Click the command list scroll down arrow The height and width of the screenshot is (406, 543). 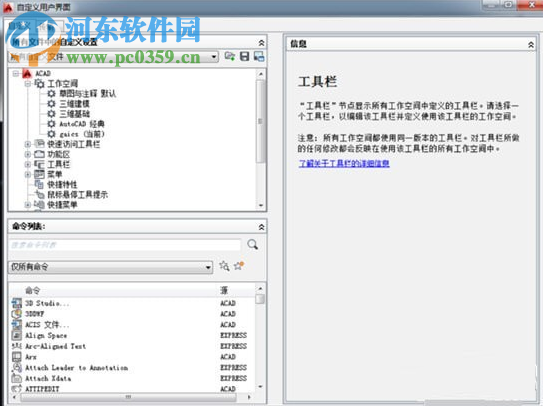coord(260,387)
